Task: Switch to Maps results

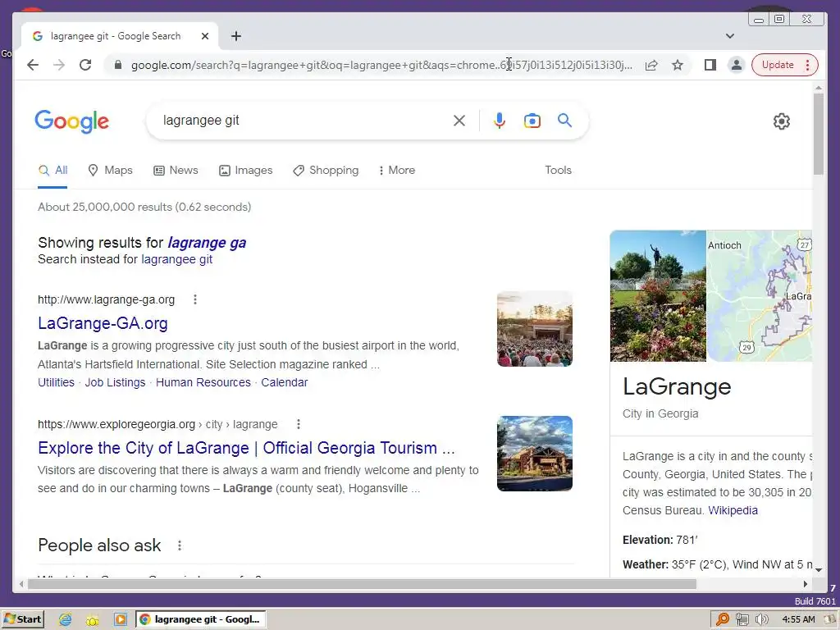Action: click(x=111, y=171)
